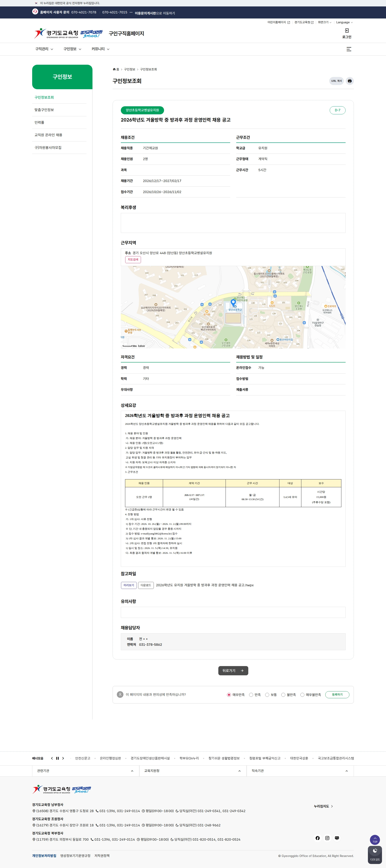
Task: Select 만족 radio button
Action: coord(251,695)
